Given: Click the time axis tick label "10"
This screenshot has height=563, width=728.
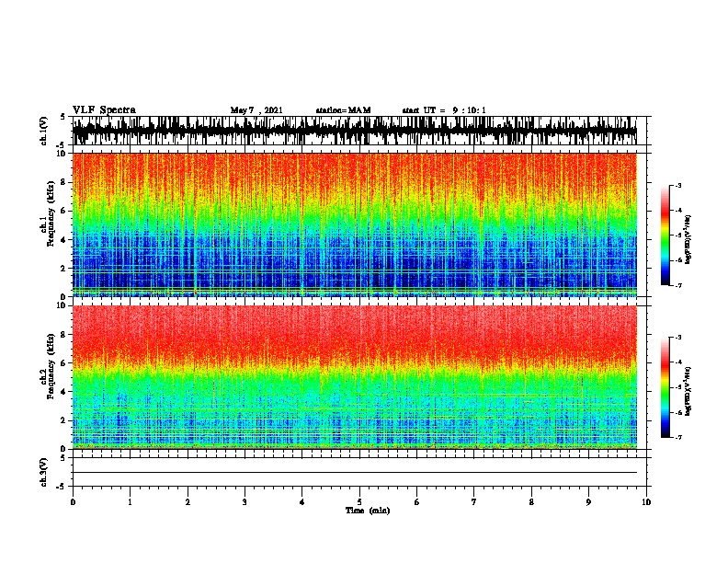Looking at the screenshot, I should tap(646, 502).
